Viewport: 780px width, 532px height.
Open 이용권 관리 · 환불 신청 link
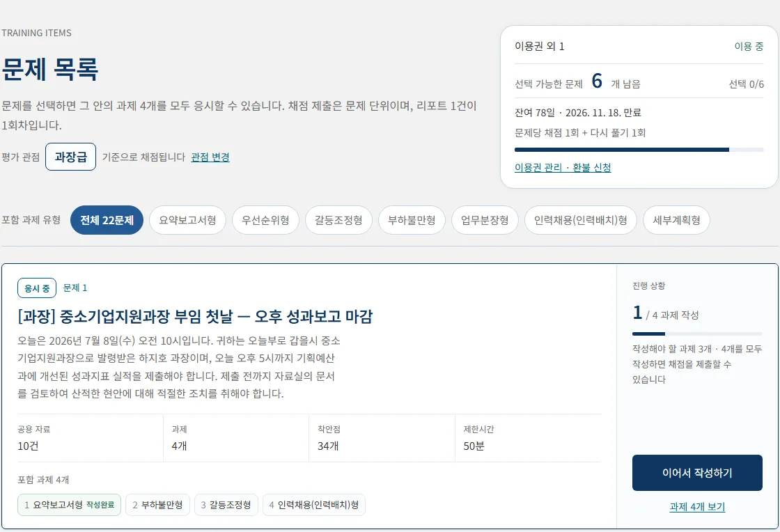click(x=563, y=168)
